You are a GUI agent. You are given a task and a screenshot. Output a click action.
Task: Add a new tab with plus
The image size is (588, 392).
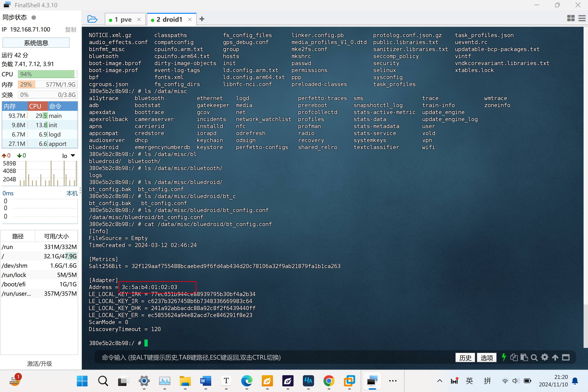pos(202,19)
